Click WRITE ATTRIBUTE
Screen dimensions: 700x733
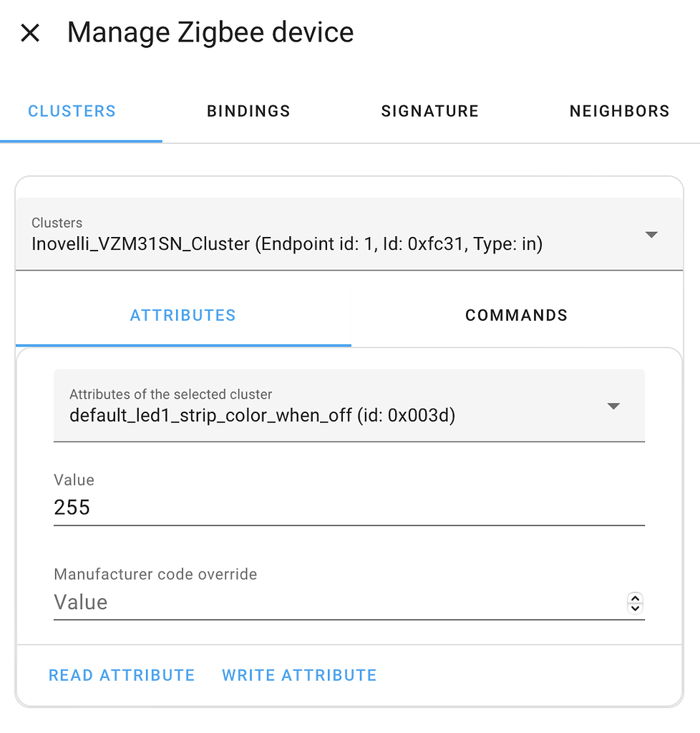[x=298, y=675]
